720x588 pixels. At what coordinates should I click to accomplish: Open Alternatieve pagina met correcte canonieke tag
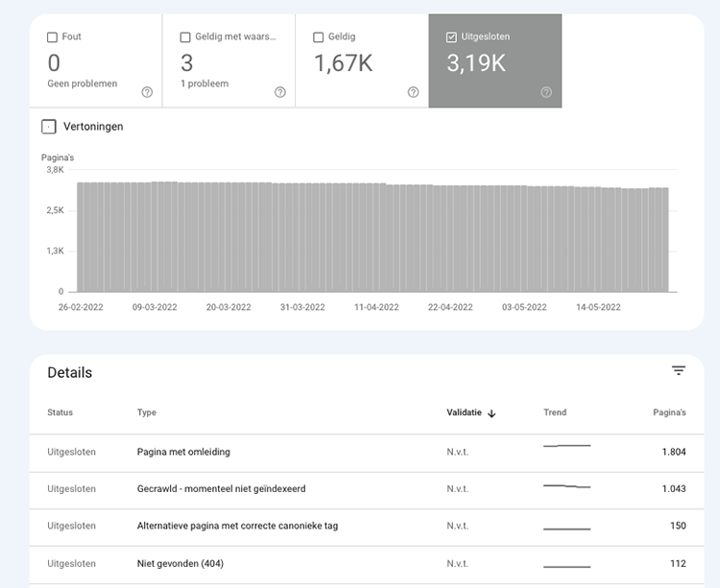(x=237, y=526)
